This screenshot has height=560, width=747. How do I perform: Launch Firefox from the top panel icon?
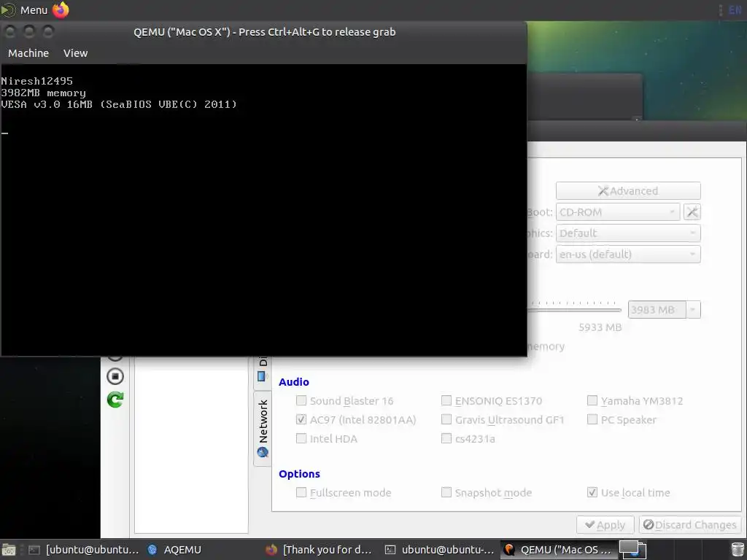pos(61,10)
